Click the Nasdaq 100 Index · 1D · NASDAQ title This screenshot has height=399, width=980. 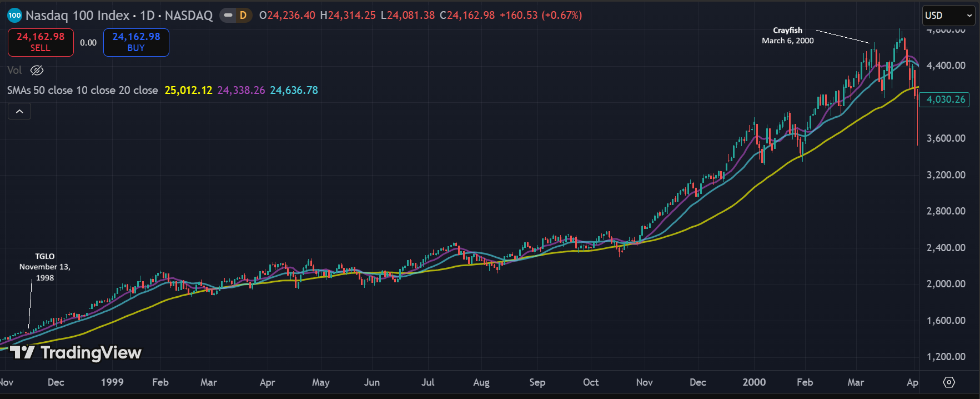[119, 16]
